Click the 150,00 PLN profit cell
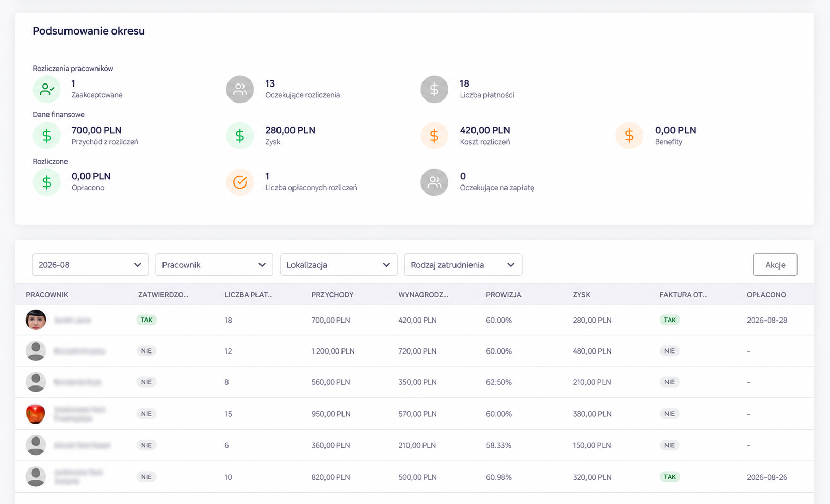This screenshot has height=504, width=830. [592, 445]
